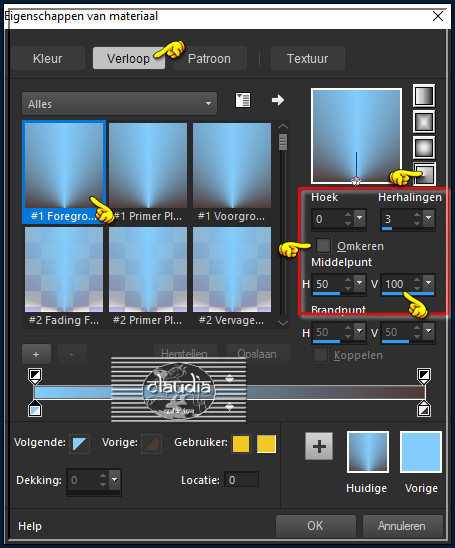Open the Dekking value dropdown arrow

(x=115, y=480)
